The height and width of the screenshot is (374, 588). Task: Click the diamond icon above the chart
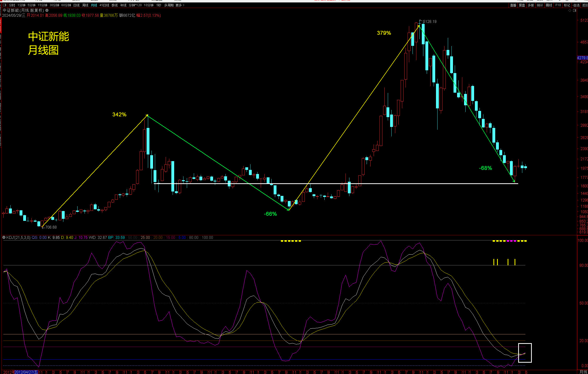569,11
